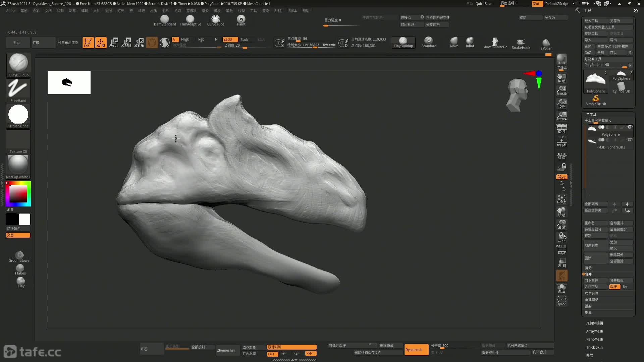The width and height of the screenshot is (644, 362).
Task: Click the QuickSave button
Action: 484,4
